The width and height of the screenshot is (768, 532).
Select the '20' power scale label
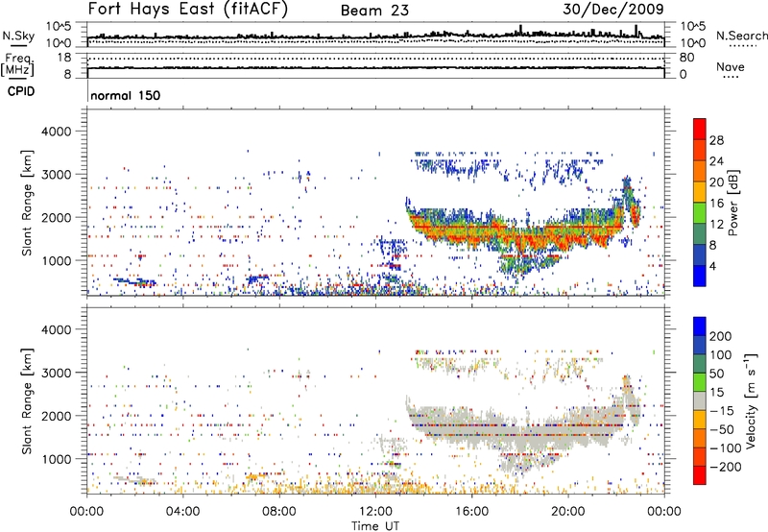716,182
